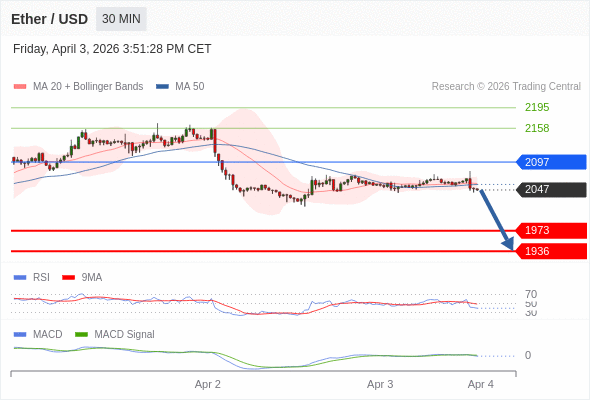Click the 'MACD Signal' legend label
This screenshot has width=590, height=400.
[125, 335]
